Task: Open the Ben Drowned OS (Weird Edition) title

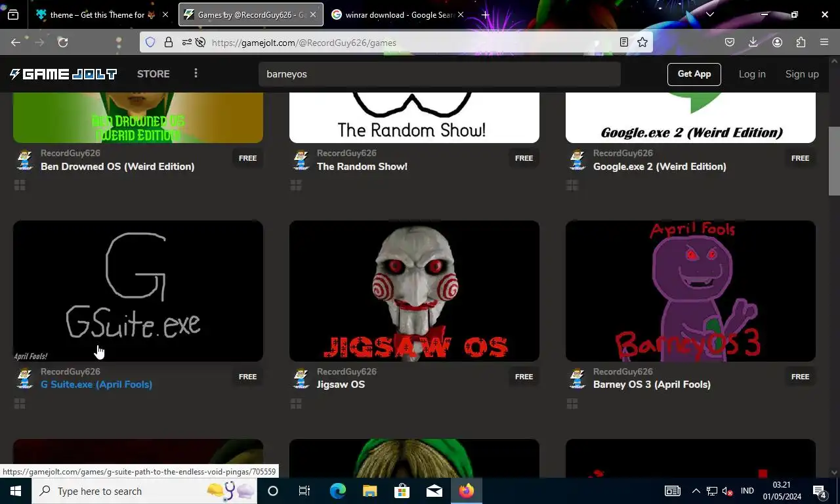Action: (117, 167)
